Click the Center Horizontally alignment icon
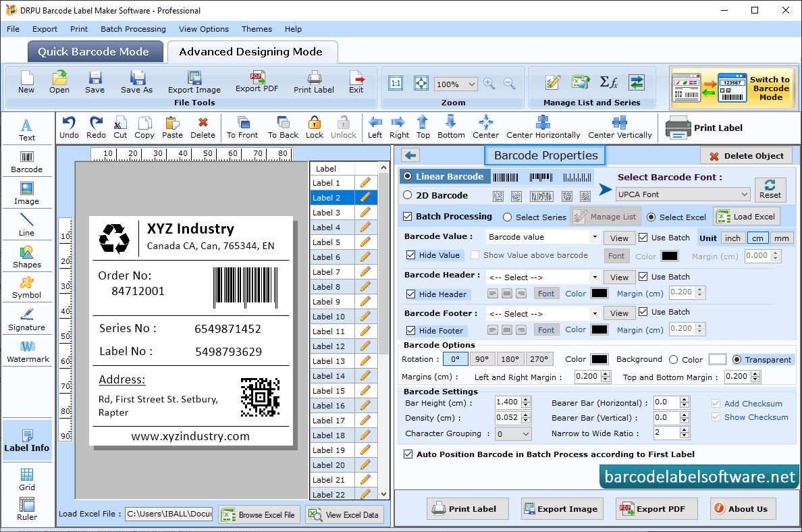 coord(543,128)
